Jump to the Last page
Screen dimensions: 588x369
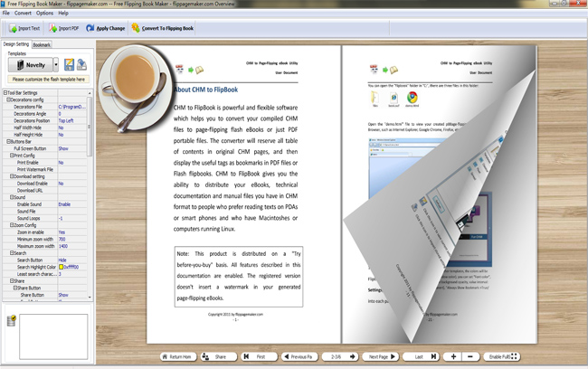coord(421,356)
